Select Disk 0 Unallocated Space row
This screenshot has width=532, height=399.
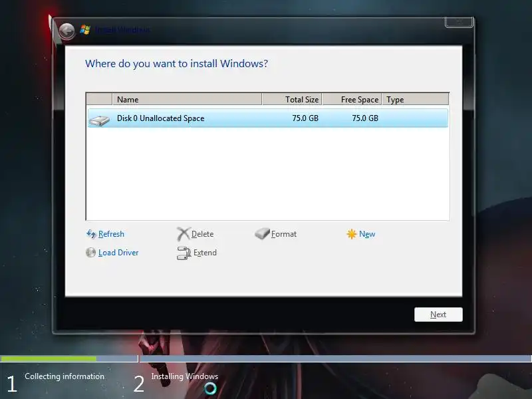(x=268, y=118)
